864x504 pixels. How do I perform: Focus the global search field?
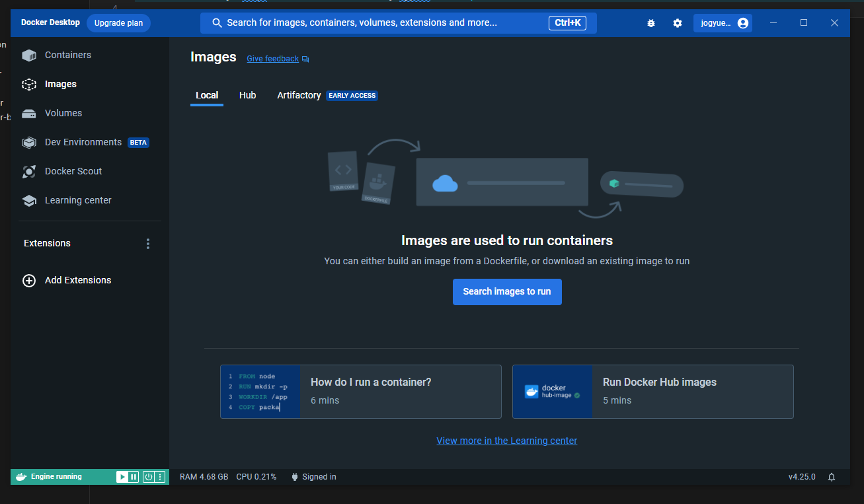click(399, 23)
